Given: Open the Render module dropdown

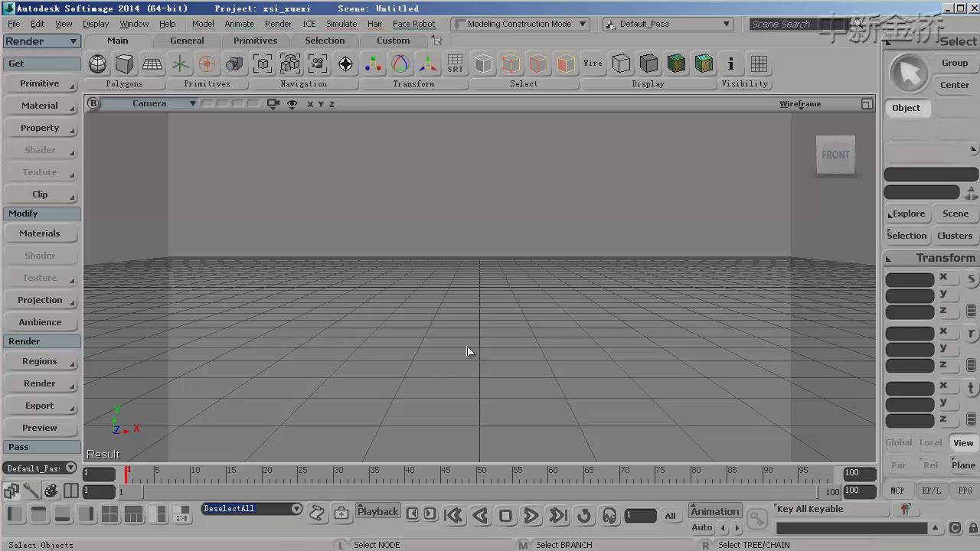Looking at the screenshot, I should (42, 41).
